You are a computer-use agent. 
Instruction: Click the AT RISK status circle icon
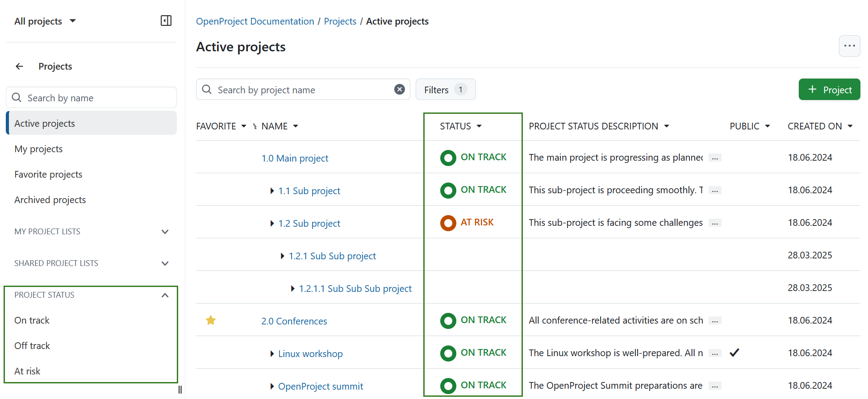point(448,223)
